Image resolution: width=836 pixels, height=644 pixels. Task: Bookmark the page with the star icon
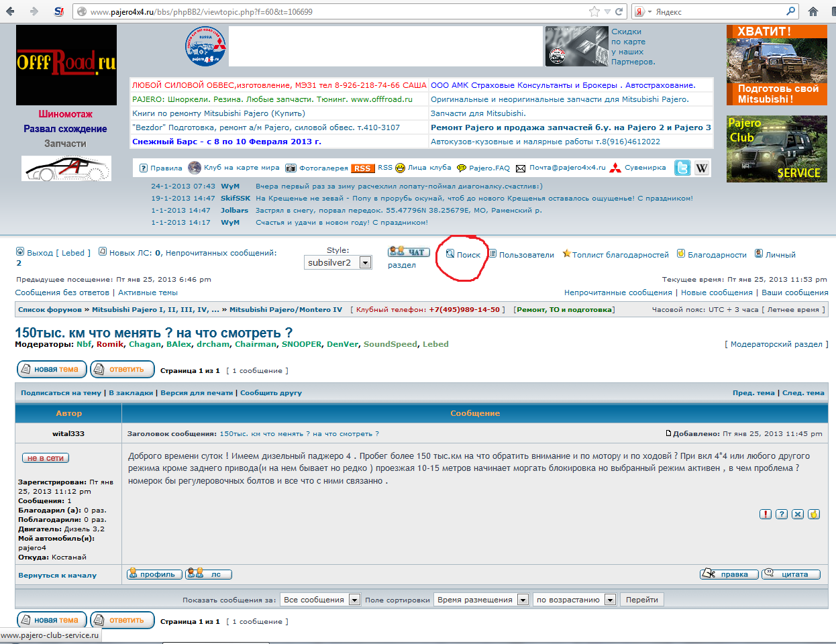(x=594, y=11)
